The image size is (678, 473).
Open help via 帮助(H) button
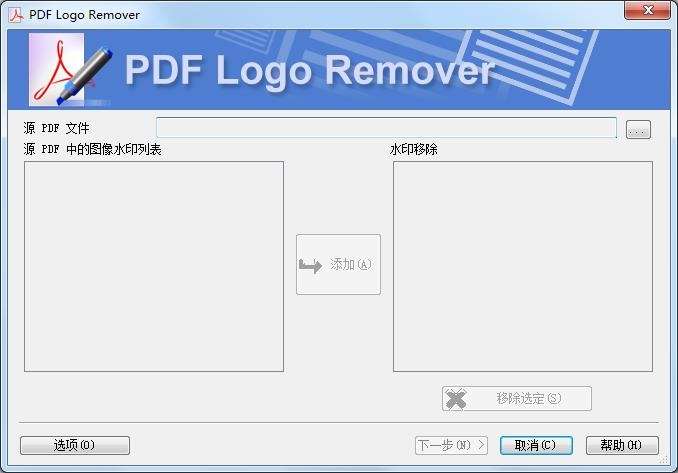[622, 445]
